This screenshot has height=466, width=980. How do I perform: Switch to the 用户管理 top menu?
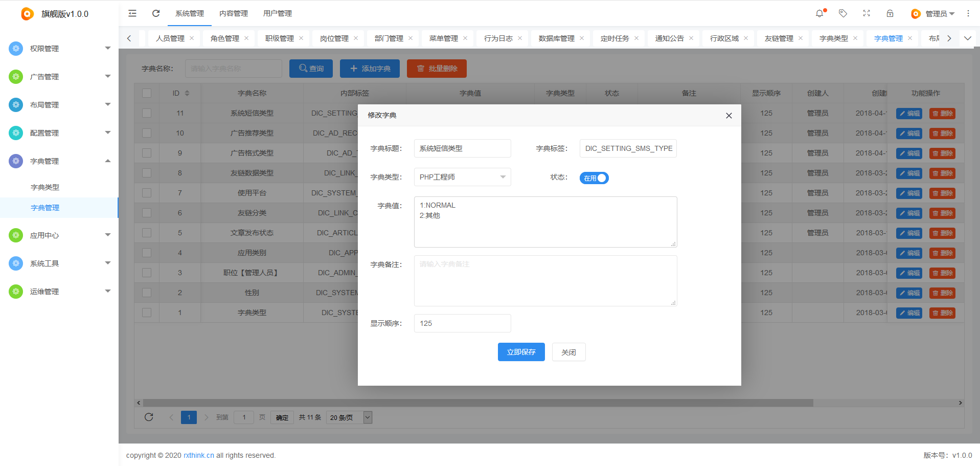(x=278, y=13)
